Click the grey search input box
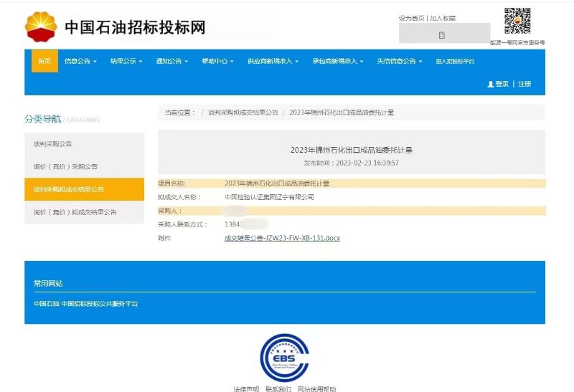This screenshot has width=574, height=392. pyautogui.click(x=444, y=33)
